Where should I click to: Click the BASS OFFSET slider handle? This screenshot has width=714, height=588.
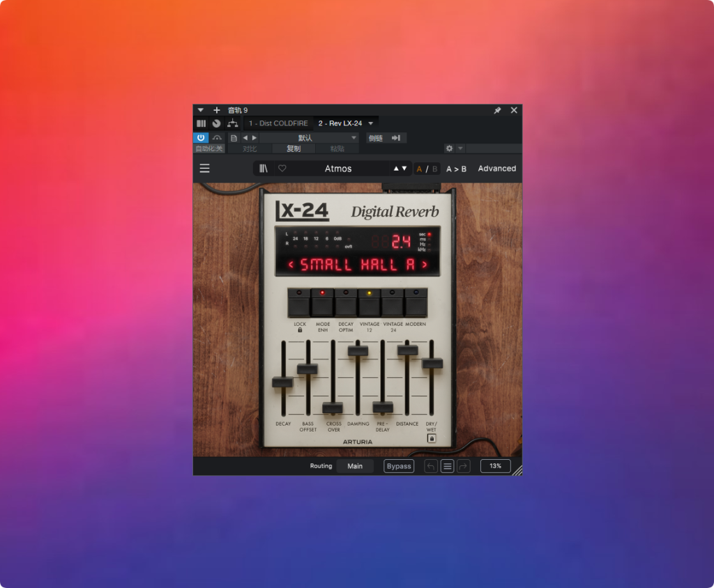307,369
